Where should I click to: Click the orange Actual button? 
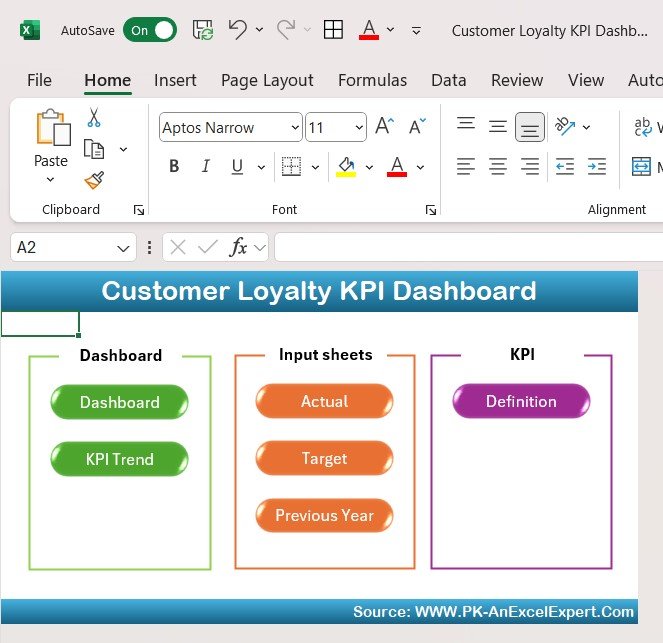pos(324,401)
